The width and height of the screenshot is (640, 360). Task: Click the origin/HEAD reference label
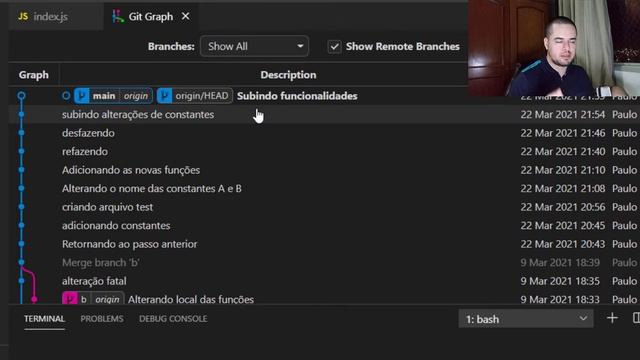click(194, 96)
